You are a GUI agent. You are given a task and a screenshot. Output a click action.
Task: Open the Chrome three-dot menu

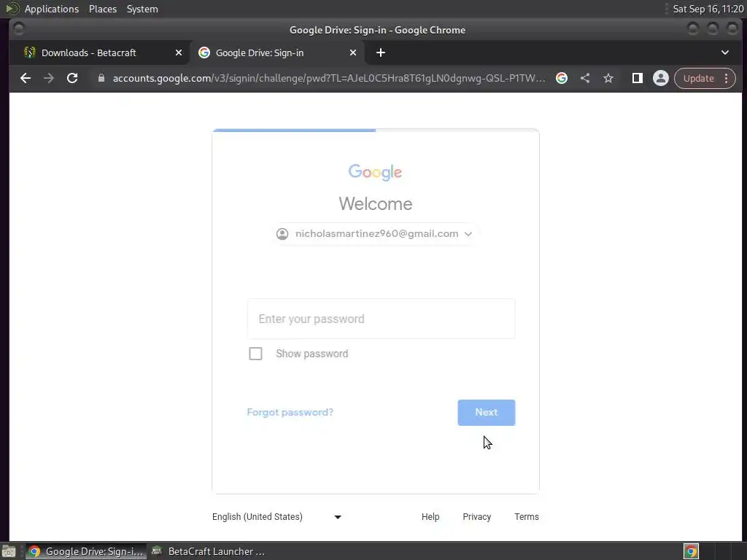[727, 78]
